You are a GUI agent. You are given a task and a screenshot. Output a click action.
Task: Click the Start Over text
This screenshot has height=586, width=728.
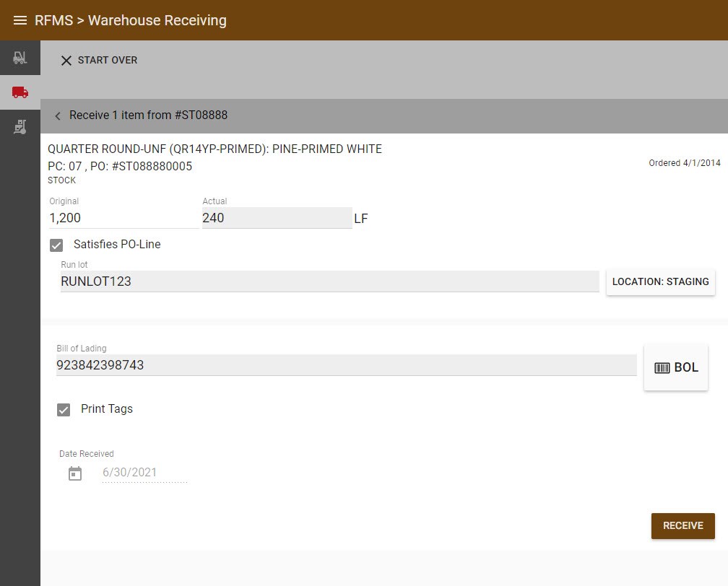point(108,61)
